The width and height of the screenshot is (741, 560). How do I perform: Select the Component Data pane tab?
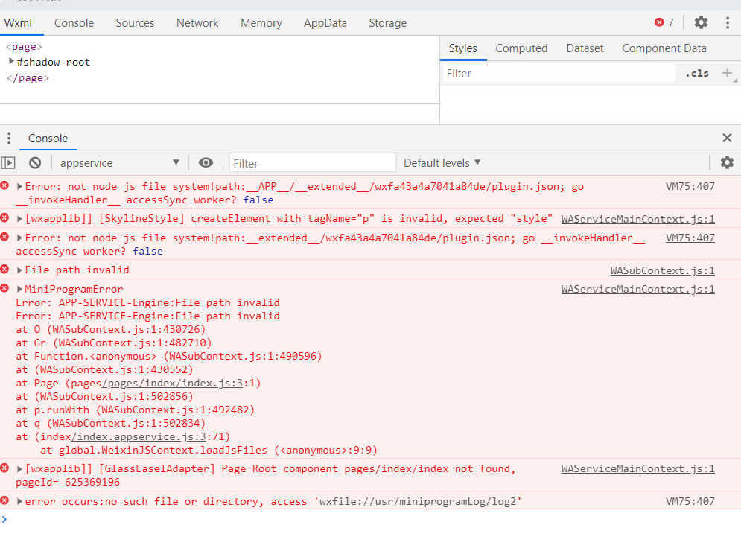tap(664, 48)
